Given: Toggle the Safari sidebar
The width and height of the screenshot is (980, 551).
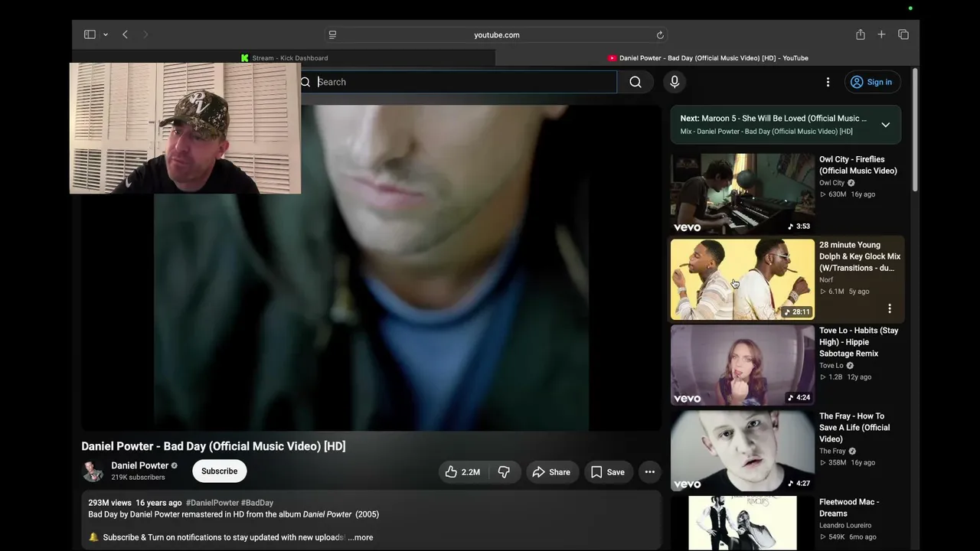Looking at the screenshot, I should click(x=90, y=34).
